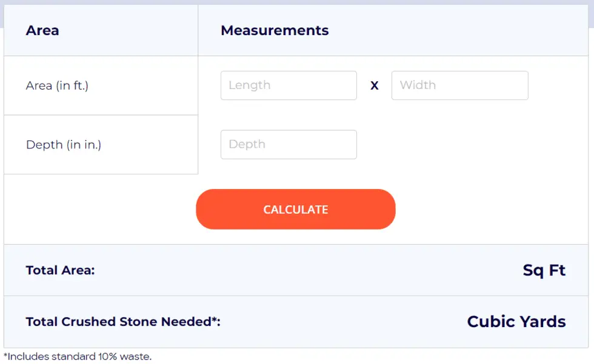
Task: Click the orange CALCULATE button
Action: pos(296,209)
